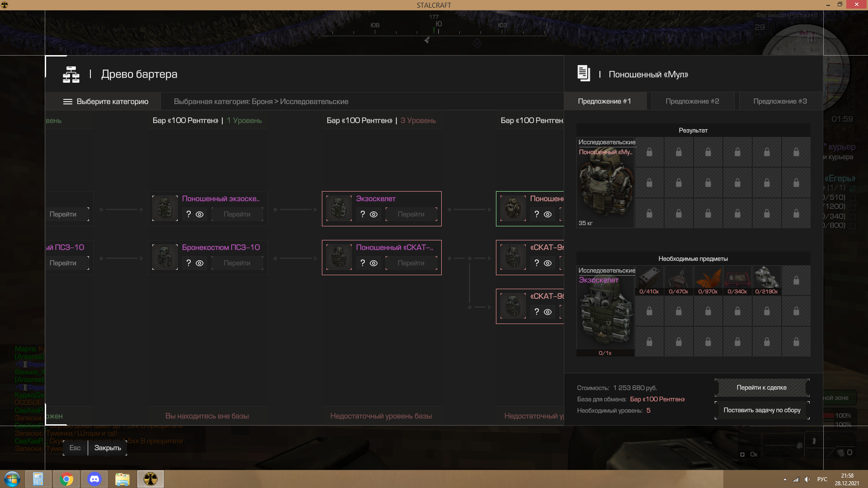
Task: Toggle eye preview on Бронекостюм ПСЗ-10 card
Action: pyautogui.click(x=200, y=263)
